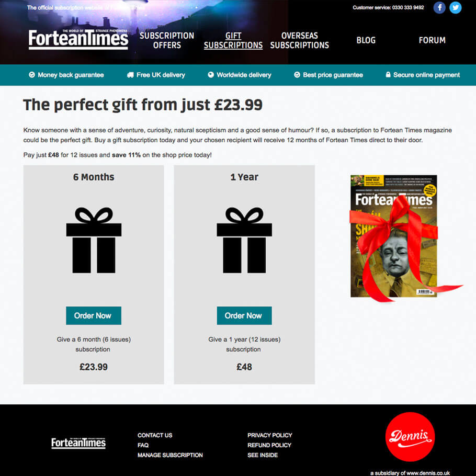The image size is (476, 476).
Task: Click the 6 Months gift box icon
Action: click(x=94, y=240)
